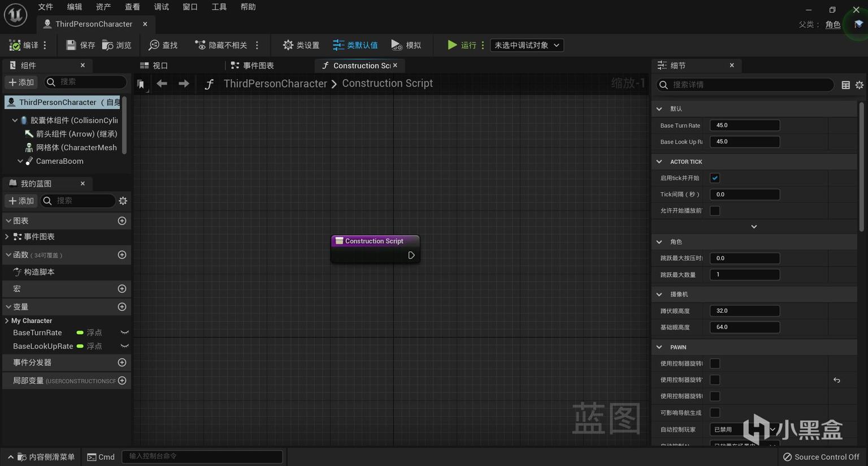The width and height of the screenshot is (868, 466).
Task: Click 添加 button in components panel
Action: coord(21,82)
